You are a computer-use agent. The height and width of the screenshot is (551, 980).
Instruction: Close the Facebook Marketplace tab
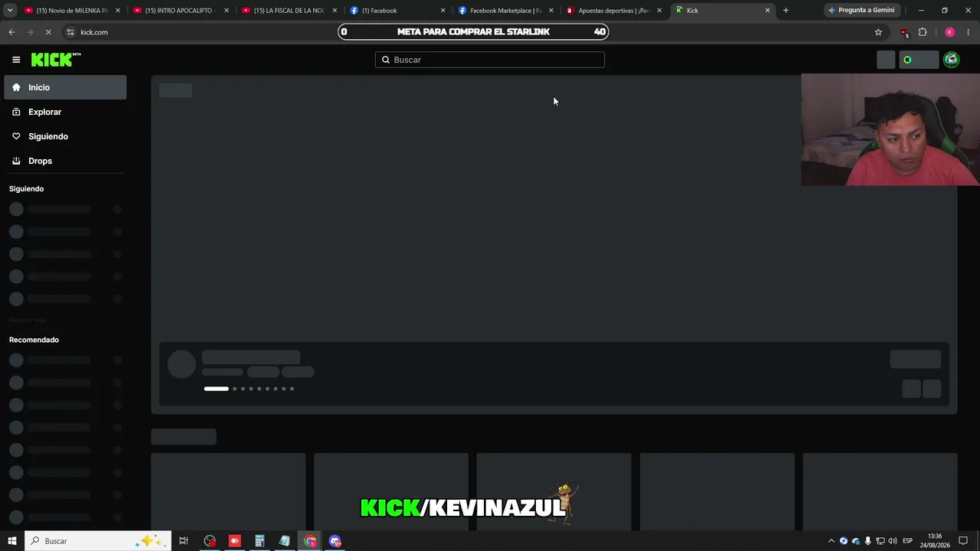pos(551,11)
